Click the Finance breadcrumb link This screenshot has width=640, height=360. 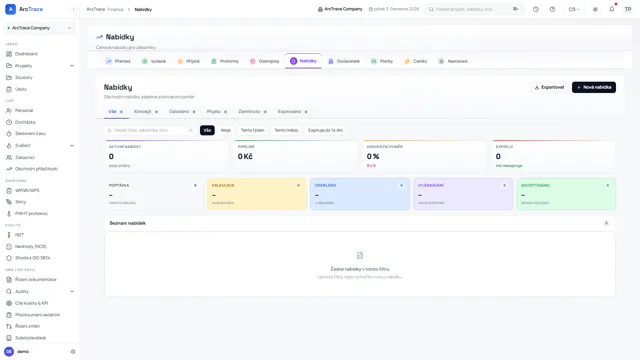tap(116, 9)
